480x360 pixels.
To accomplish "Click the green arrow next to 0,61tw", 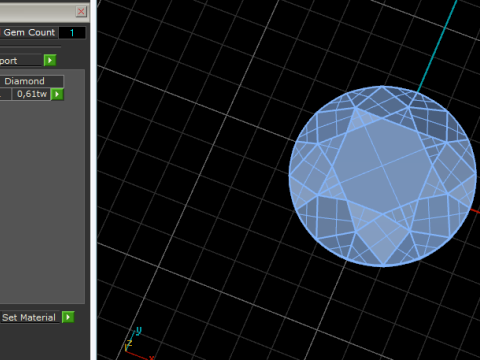I will pos(57,94).
